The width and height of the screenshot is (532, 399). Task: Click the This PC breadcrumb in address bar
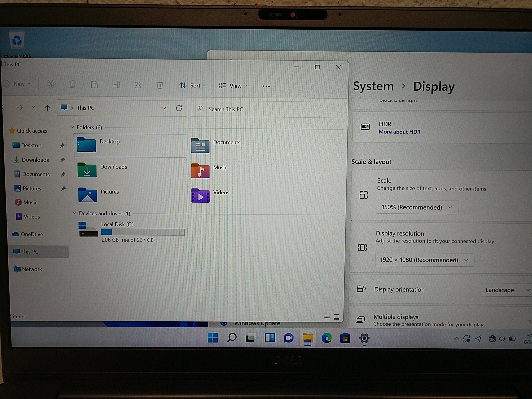[x=86, y=108]
